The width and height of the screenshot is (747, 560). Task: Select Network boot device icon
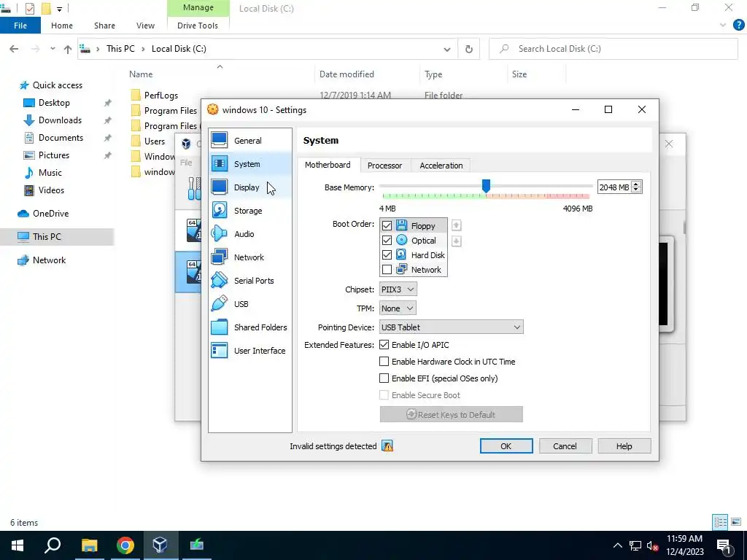402,270
